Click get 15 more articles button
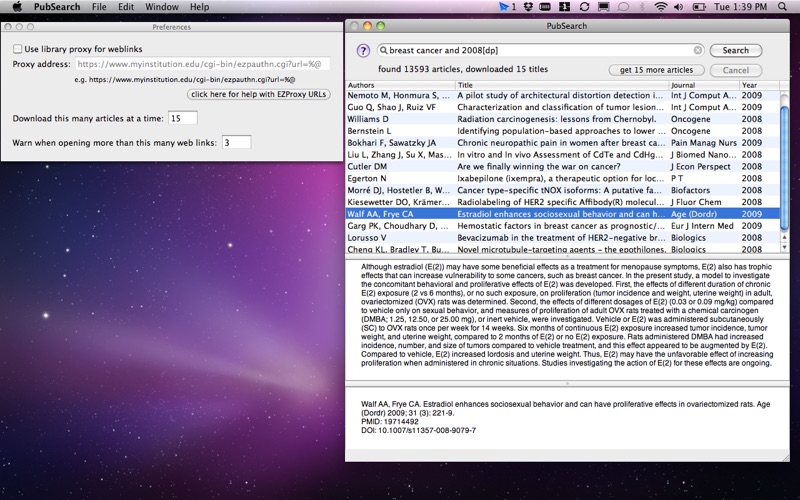Screen dimensions: 800x500 pos(656,70)
